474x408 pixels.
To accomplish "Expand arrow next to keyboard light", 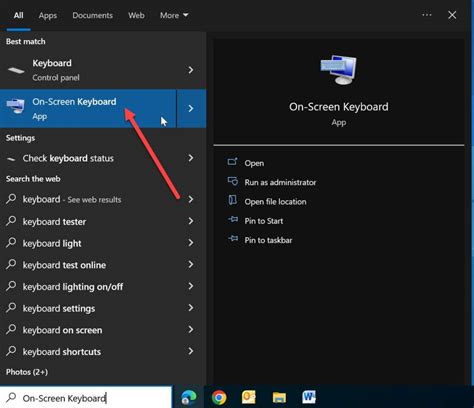I will (x=191, y=243).
